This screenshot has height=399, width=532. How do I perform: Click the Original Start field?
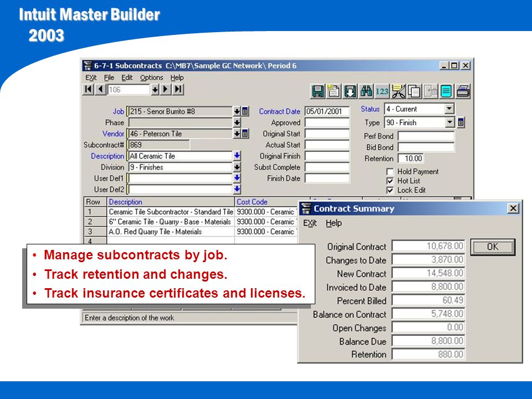327,134
